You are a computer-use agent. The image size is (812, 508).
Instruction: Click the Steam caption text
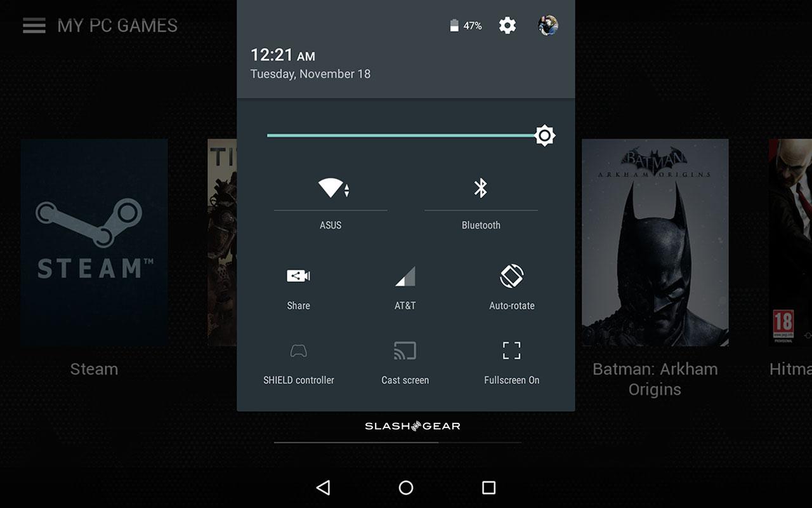pos(94,369)
